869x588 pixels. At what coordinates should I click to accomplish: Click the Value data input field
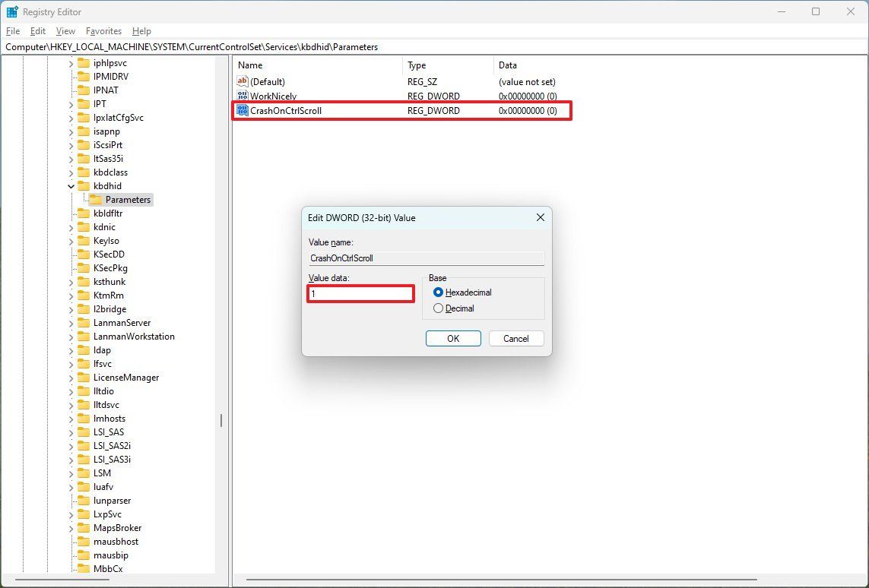pos(361,293)
